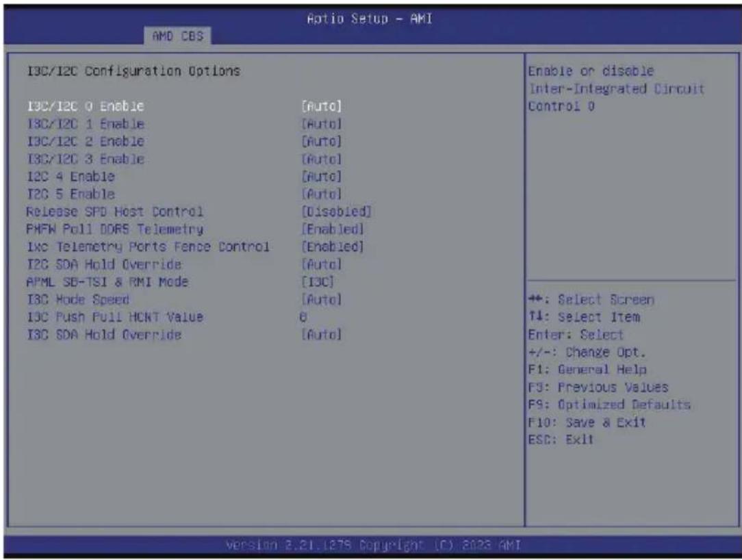Screen dimensions: 742x560
Task: Open the I2C 5 Enable Auto value
Action: pos(321,194)
